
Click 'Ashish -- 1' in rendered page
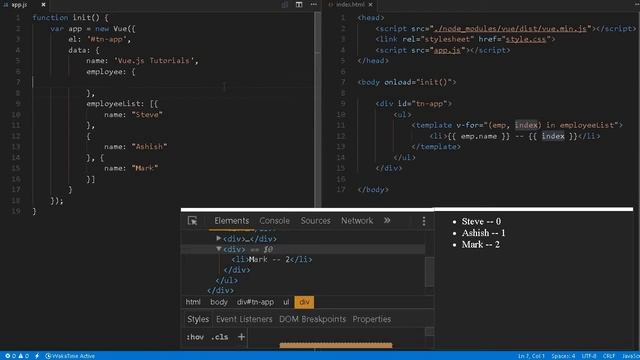tap(483, 233)
